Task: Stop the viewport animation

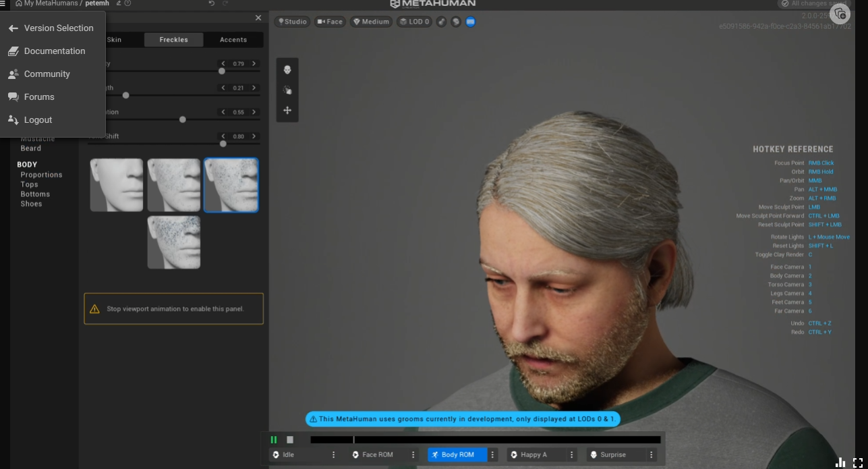Action: [290, 439]
